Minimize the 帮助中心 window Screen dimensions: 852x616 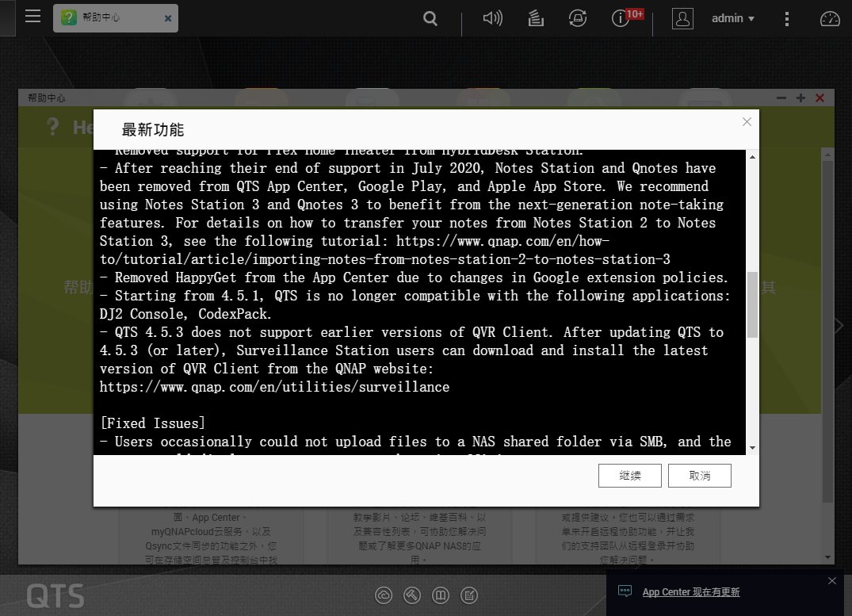point(781,98)
